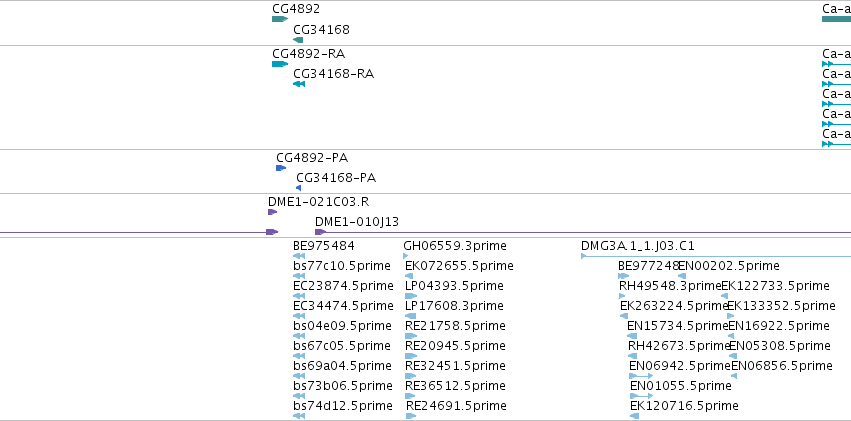Screen dimensions: 851x421
Task: Click the LP04393.5prime label
Action: coord(454,286)
